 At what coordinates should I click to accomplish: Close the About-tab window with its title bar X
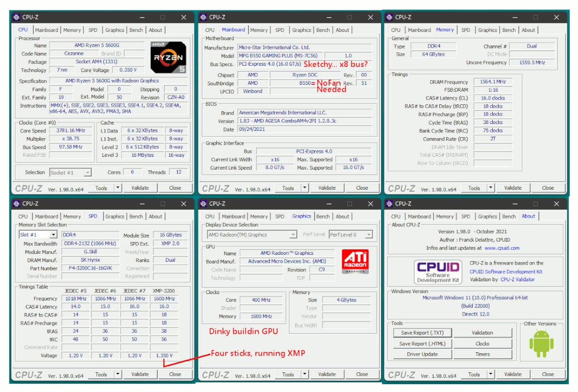[556, 203]
